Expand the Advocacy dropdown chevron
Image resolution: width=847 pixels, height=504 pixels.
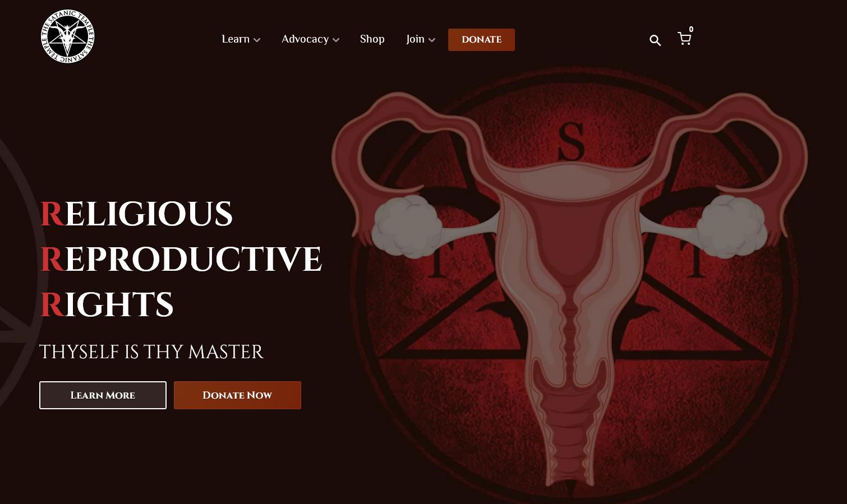tap(336, 40)
